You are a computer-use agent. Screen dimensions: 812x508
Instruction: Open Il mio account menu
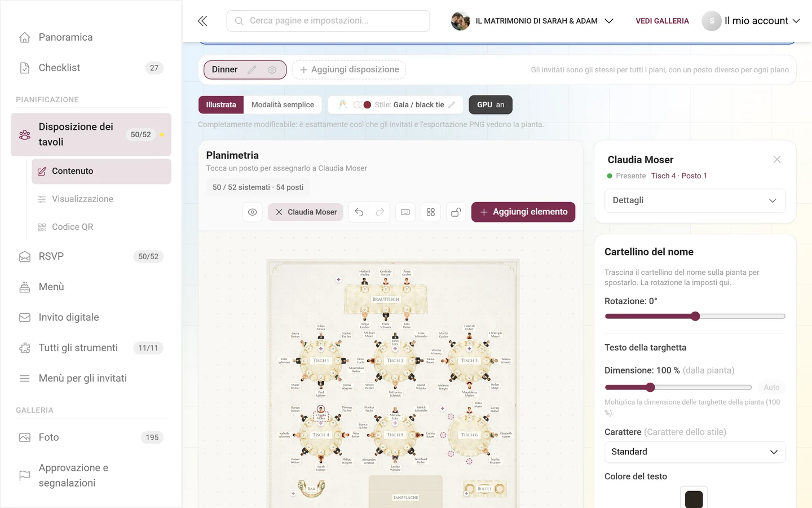[751, 21]
